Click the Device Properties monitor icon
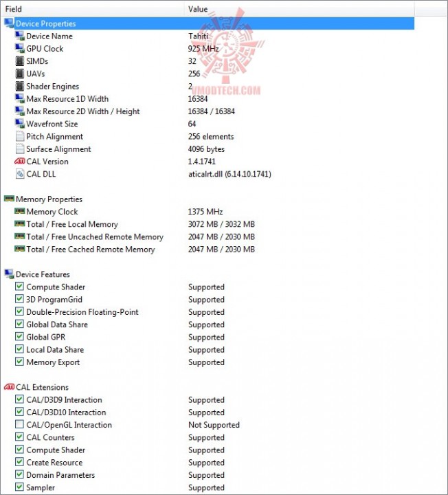 coord(9,23)
